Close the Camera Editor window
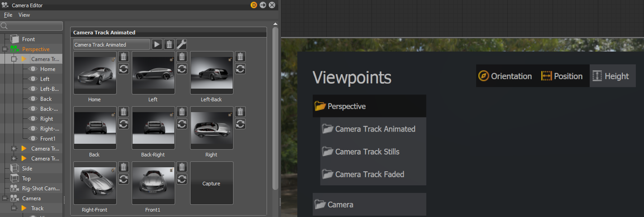The height and width of the screenshot is (217, 644). click(x=272, y=5)
